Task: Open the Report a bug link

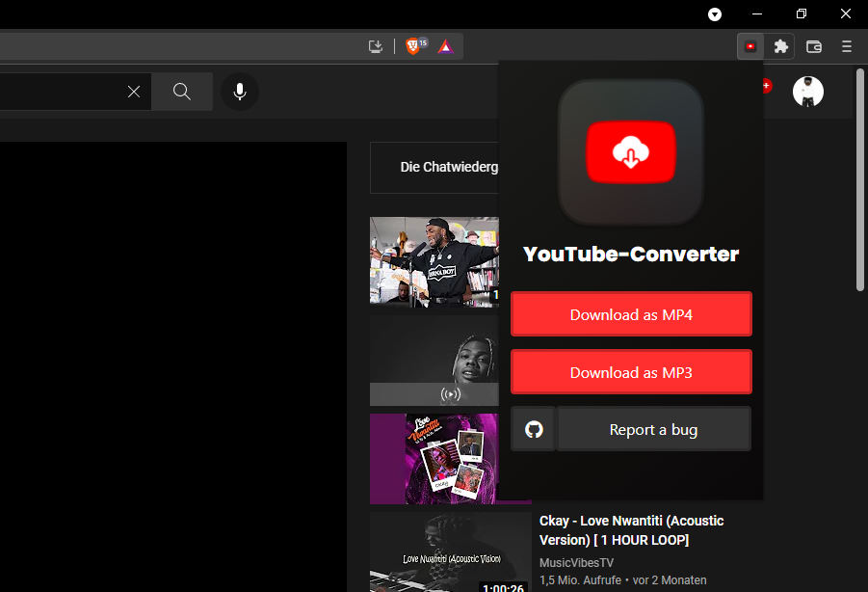Action: coord(653,429)
